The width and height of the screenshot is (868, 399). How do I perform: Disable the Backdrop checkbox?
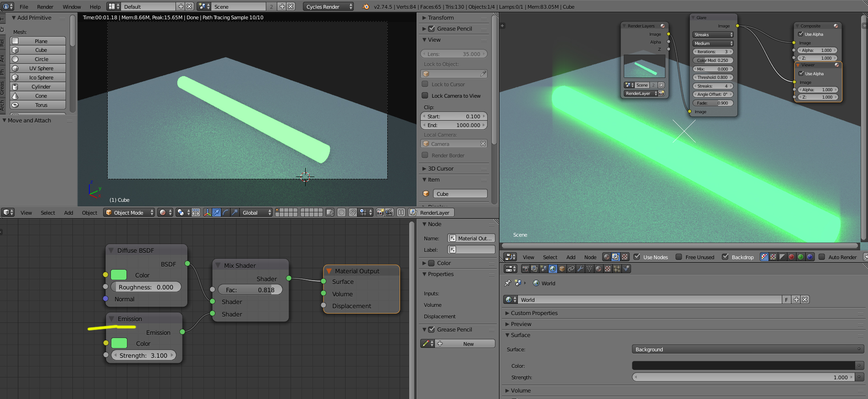click(x=725, y=257)
